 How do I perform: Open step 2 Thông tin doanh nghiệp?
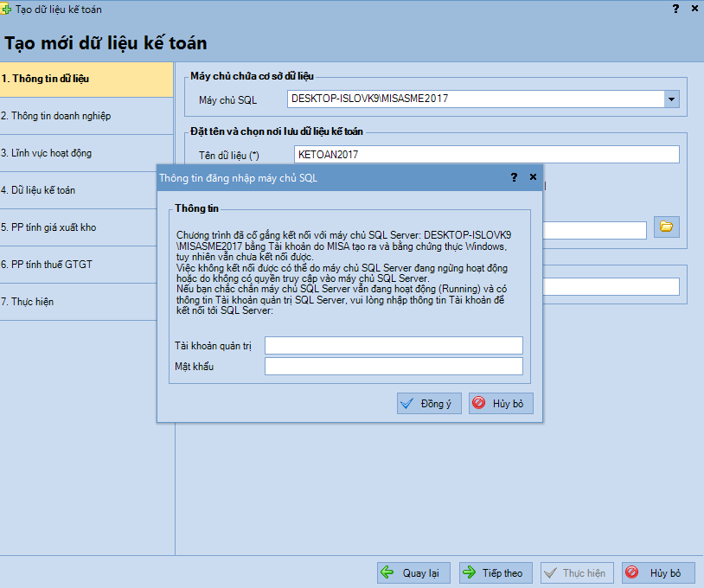pos(86,116)
